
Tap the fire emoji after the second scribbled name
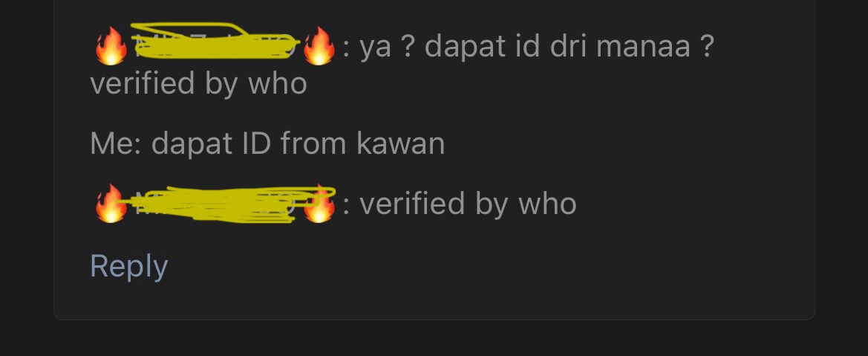(319, 204)
